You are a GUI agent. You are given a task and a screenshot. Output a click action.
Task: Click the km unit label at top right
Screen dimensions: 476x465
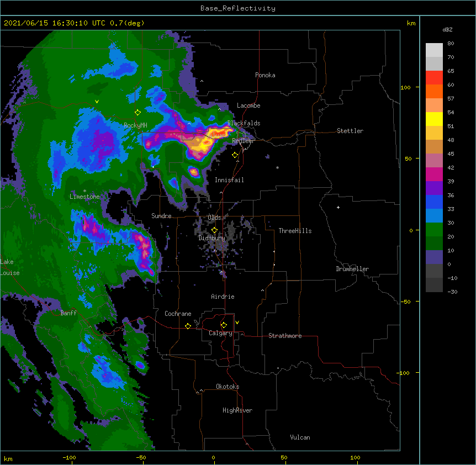click(x=411, y=23)
